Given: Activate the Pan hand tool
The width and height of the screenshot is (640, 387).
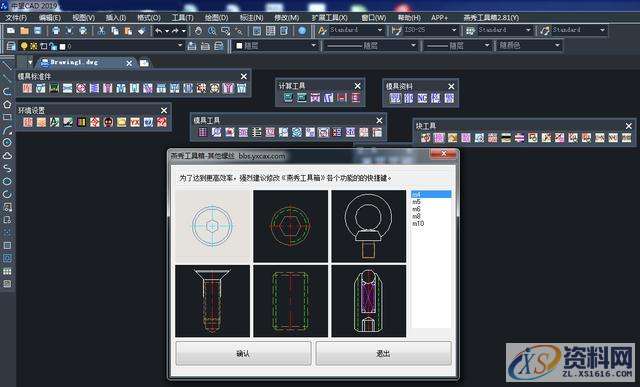Looking at the screenshot, I should click(198, 31).
